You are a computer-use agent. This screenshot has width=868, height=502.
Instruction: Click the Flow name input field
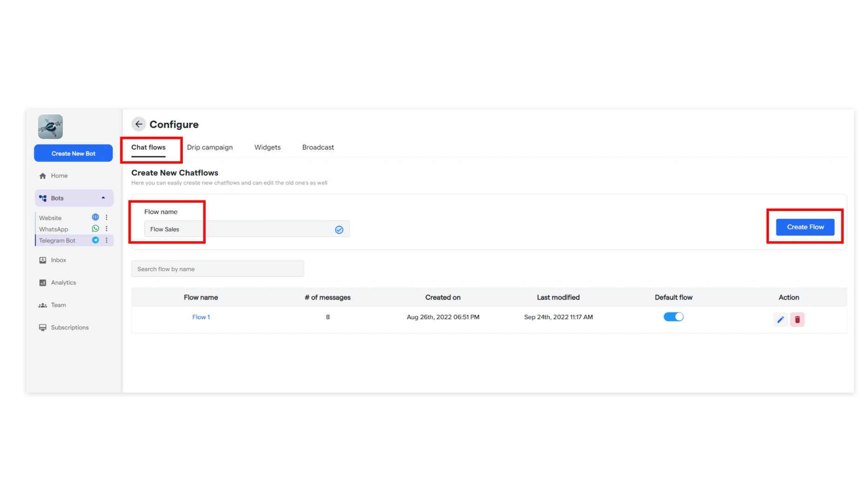(247, 229)
